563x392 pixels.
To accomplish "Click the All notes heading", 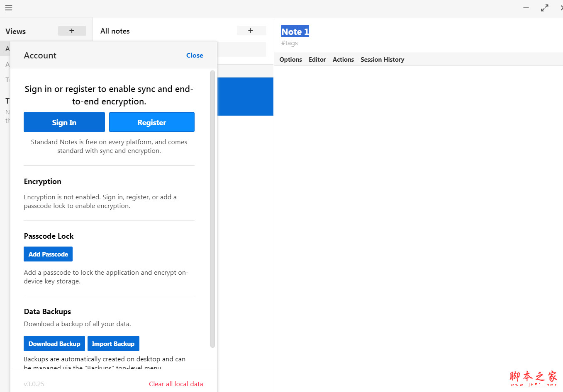I will (115, 31).
